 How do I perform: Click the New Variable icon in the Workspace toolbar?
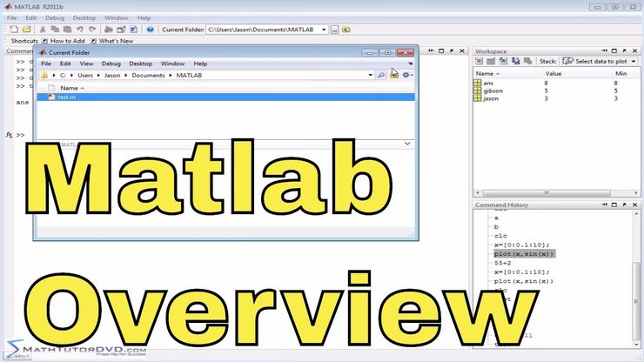[480, 61]
